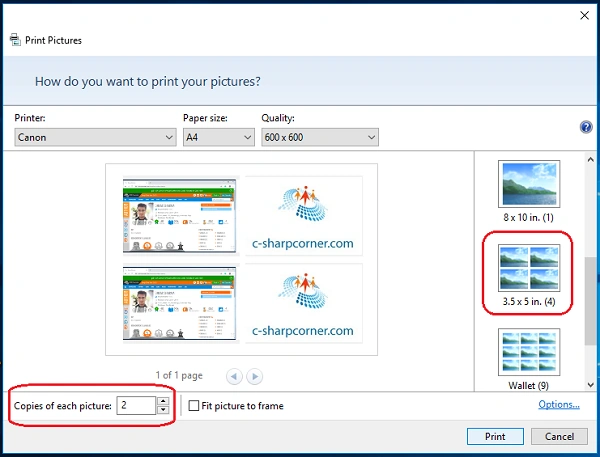Open the Options... link

tap(559, 404)
